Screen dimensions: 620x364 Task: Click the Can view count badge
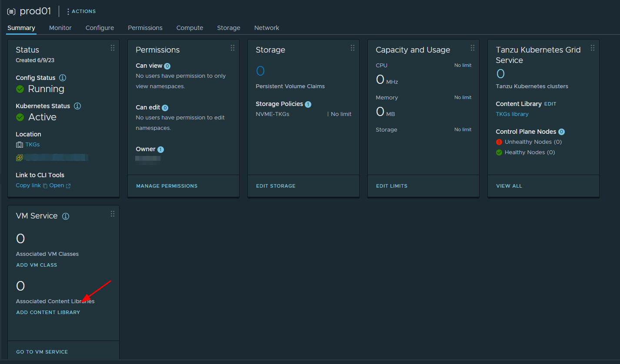[x=167, y=66]
